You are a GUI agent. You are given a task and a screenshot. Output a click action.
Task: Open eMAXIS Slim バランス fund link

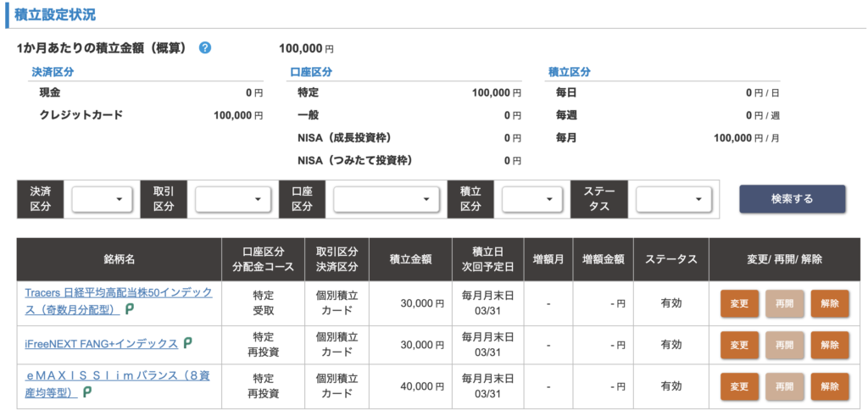[119, 376]
